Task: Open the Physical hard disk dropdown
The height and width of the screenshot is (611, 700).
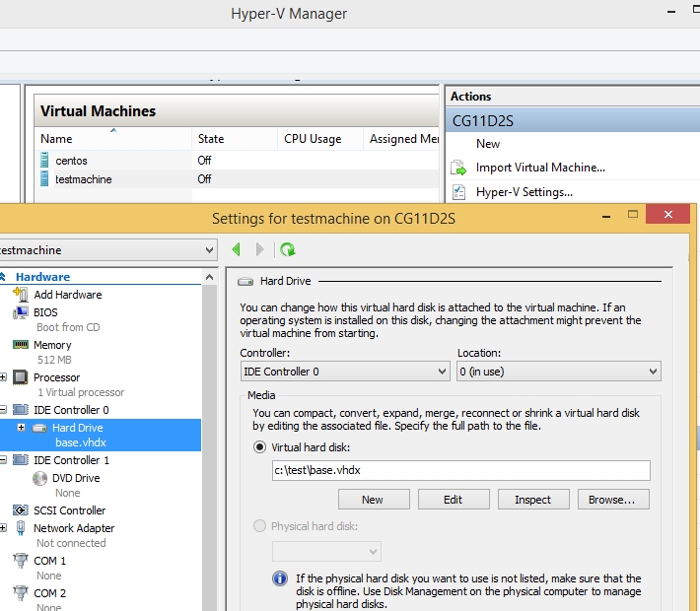Action: click(x=326, y=552)
